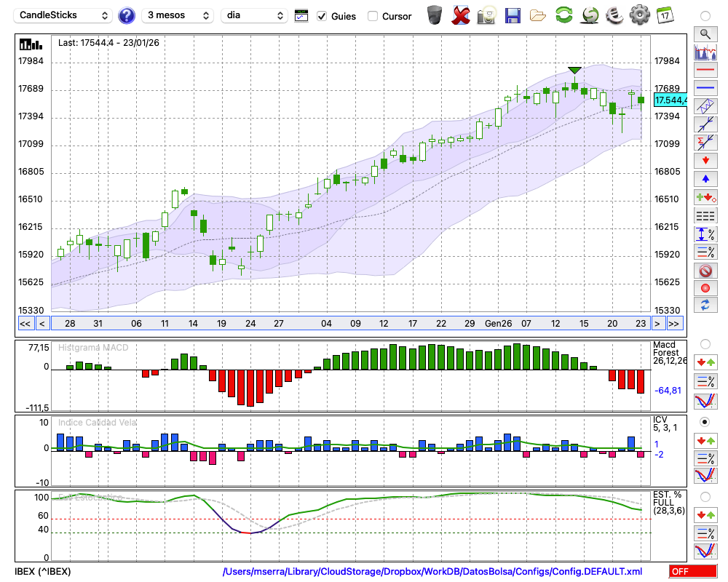Select the MACD panel radio button
The width and height of the screenshot is (728, 582).
click(x=705, y=344)
